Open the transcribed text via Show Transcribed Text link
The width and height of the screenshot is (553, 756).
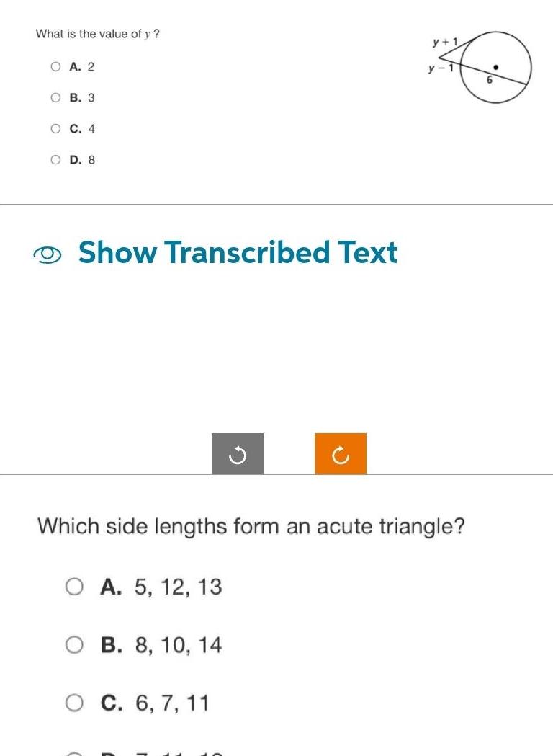click(238, 253)
